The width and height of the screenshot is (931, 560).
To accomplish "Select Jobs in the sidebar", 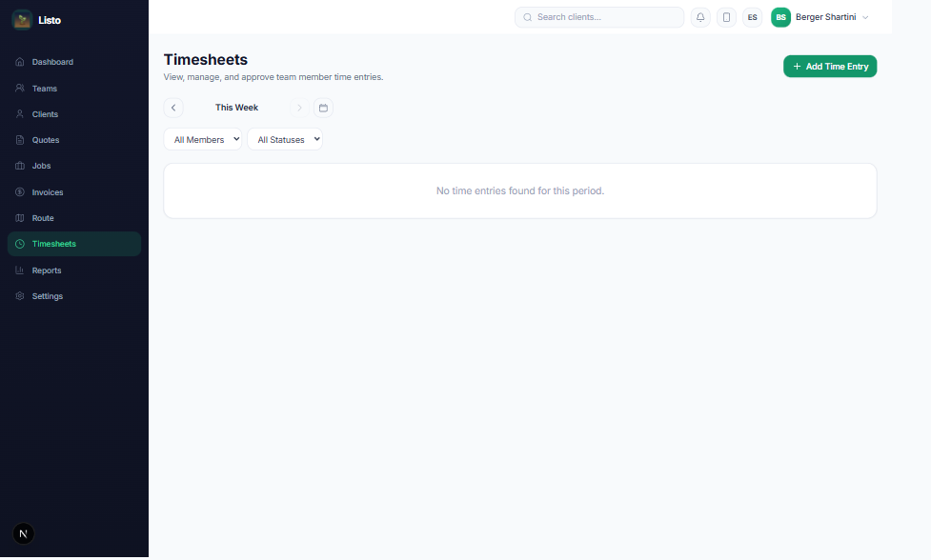I will click(x=74, y=166).
